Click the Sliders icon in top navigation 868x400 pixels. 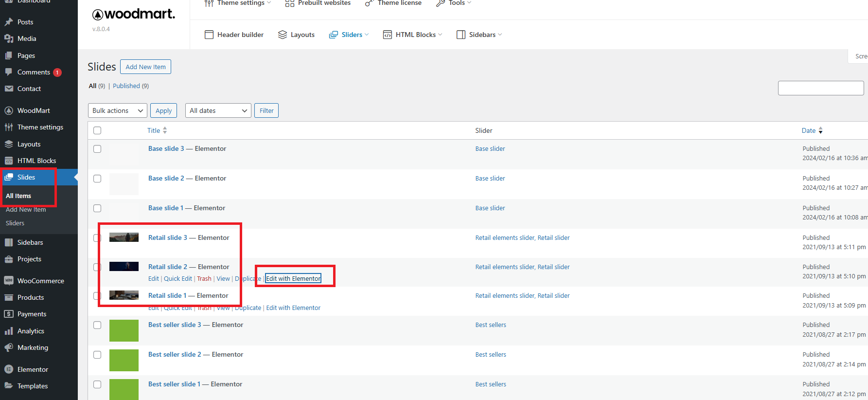(x=334, y=35)
